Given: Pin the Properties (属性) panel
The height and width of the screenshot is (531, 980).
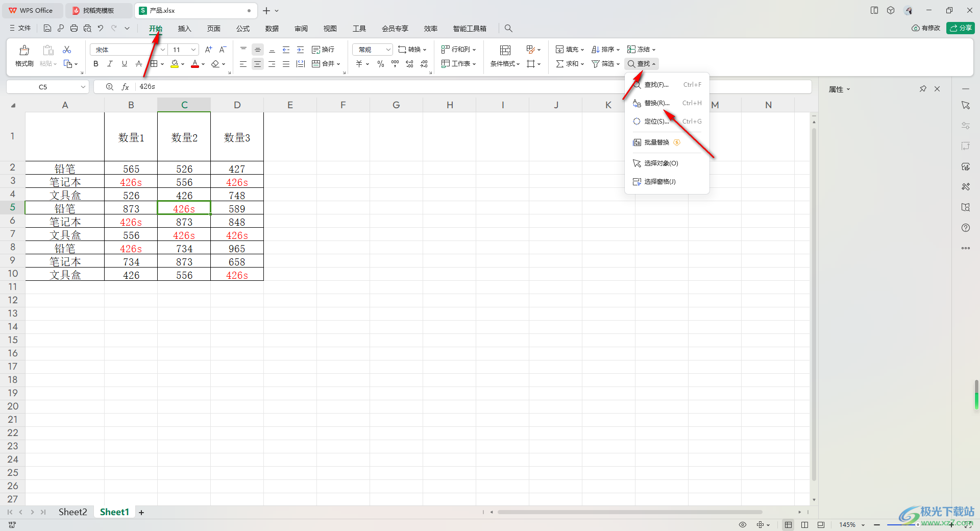Looking at the screenshot, I should tap(923, 89).
